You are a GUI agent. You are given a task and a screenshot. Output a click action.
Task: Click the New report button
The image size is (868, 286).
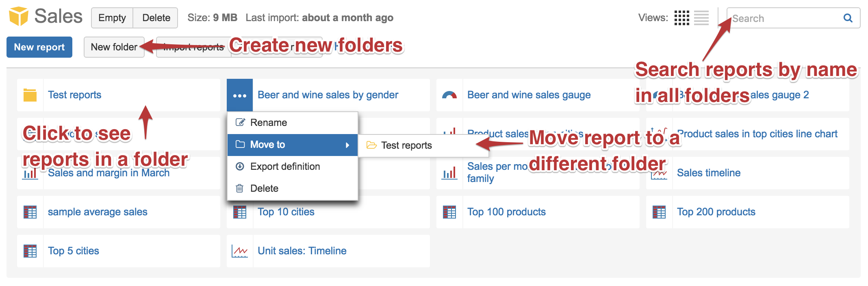point(39,47)
